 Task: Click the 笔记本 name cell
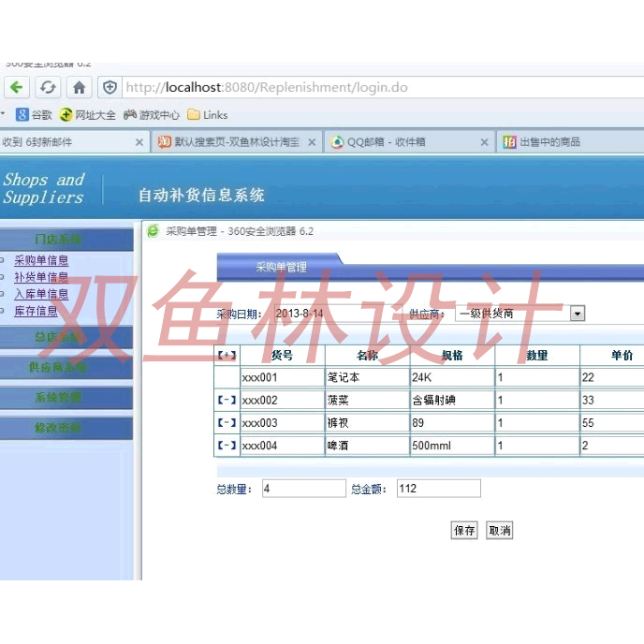(367, 377)
